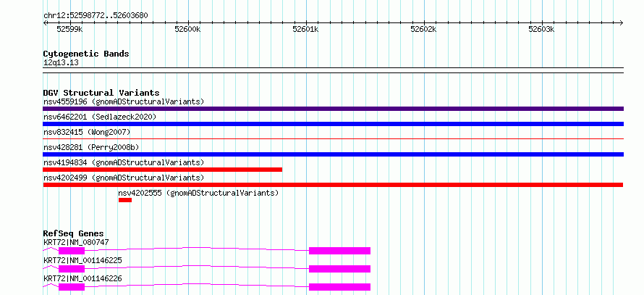The image size is (644, 295).
Task: Click the chr12:52598772..52603680 coordinate label
Action: tap(96, 16)
